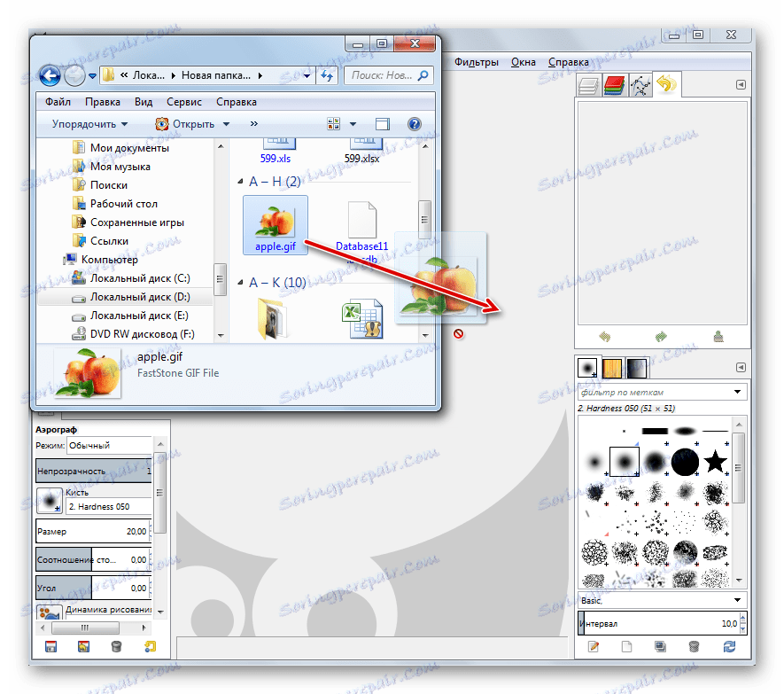Viewport: 784px width, 694px height.
Task: Open the Окна menu in GIMP
Action: (523, 62)
